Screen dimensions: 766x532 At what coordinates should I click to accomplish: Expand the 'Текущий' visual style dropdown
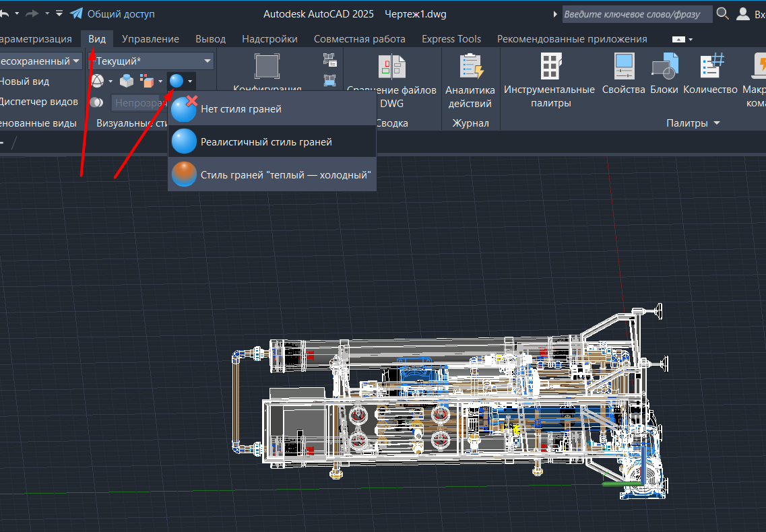pos(207,61)
